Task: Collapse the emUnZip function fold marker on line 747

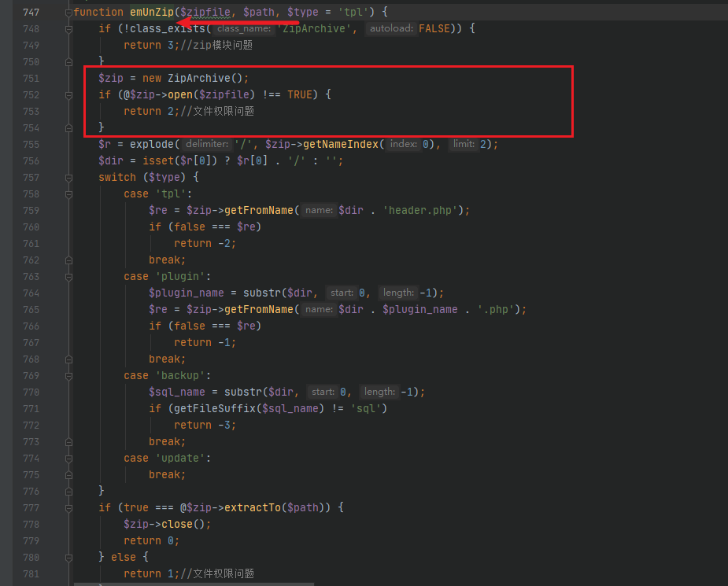Action: pos(68,13)
